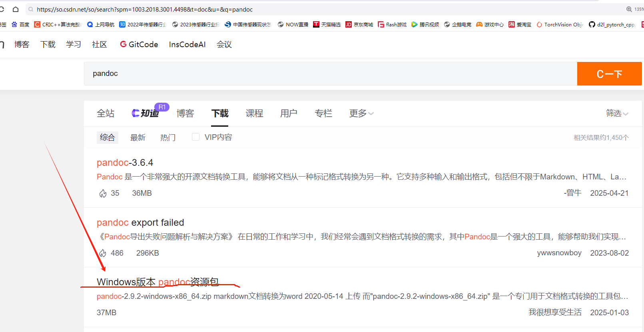This screenshot has height=332, width=644.
Task: Open the C和C++算法完整 bookmark
Action: [x=58, y=24]
